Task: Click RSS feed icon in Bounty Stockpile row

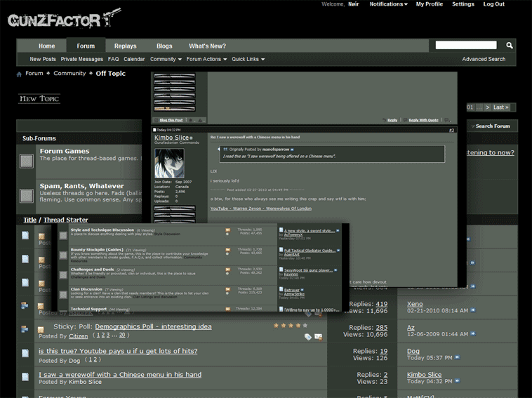Action: click(227, 250)
